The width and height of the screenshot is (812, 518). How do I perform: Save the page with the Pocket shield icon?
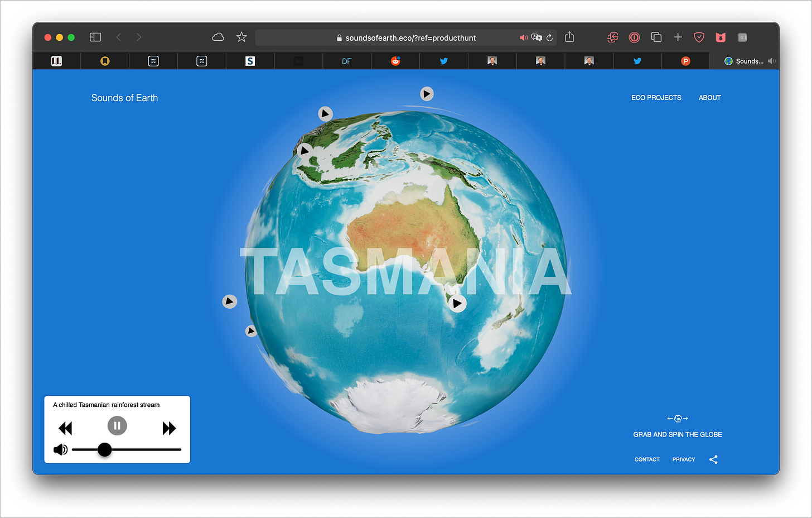coord(699,37)
